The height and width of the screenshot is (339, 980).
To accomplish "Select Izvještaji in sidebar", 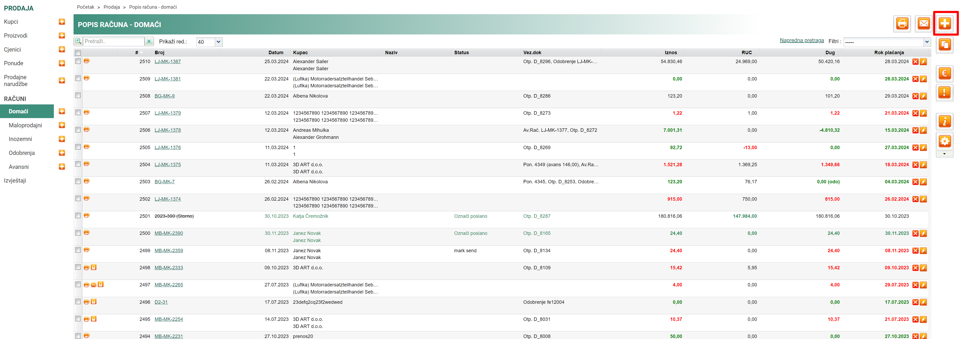I will pyautogui.click(x=15, y=181).
